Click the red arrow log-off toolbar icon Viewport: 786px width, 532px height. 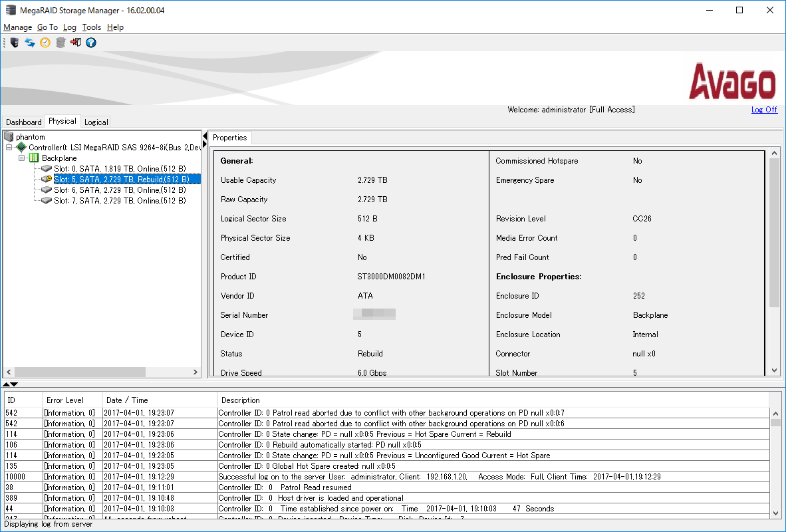(76, 43)
